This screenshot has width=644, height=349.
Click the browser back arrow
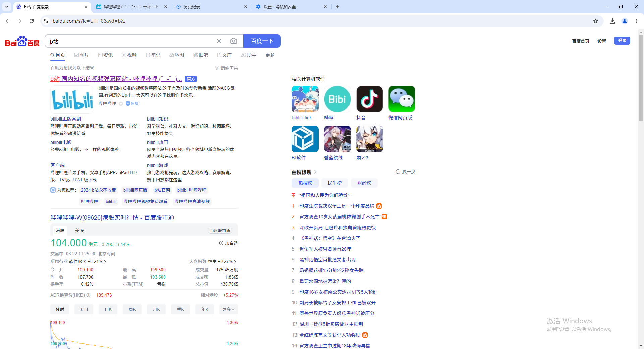pyautogui.click(x=7, y=21)
